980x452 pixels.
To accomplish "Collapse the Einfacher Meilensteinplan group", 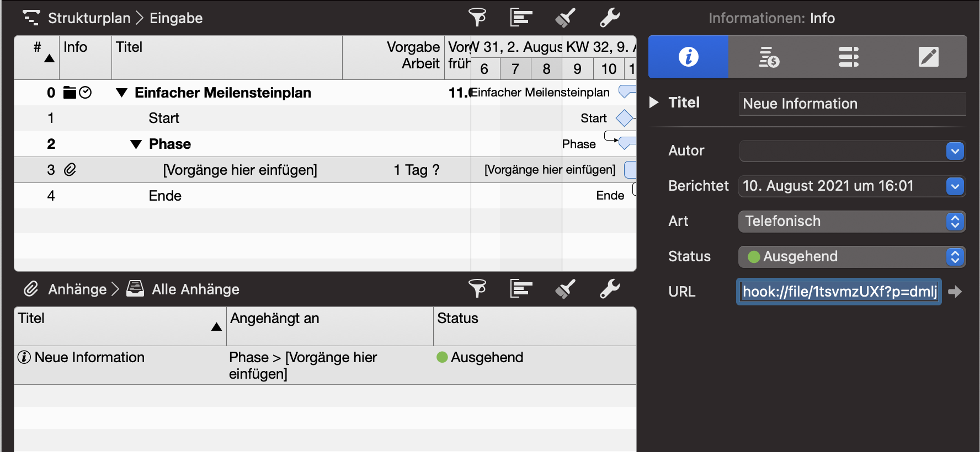I will (x=122, y=93).
